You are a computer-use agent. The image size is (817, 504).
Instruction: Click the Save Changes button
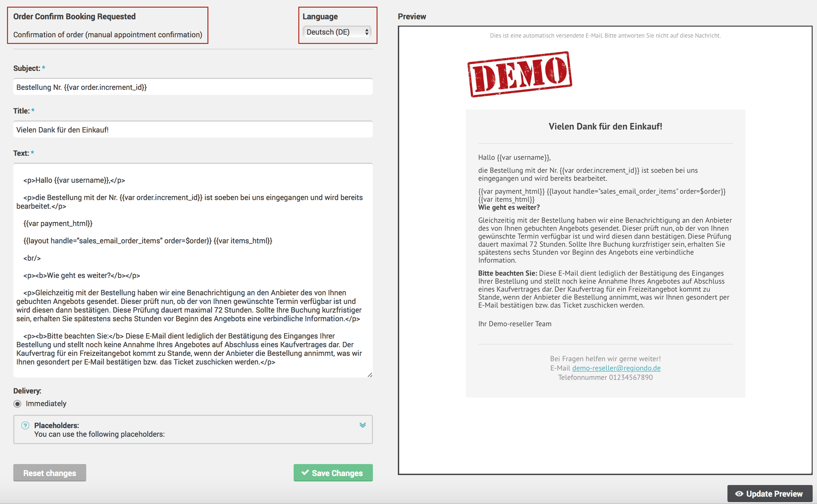(x=333, y=473)
